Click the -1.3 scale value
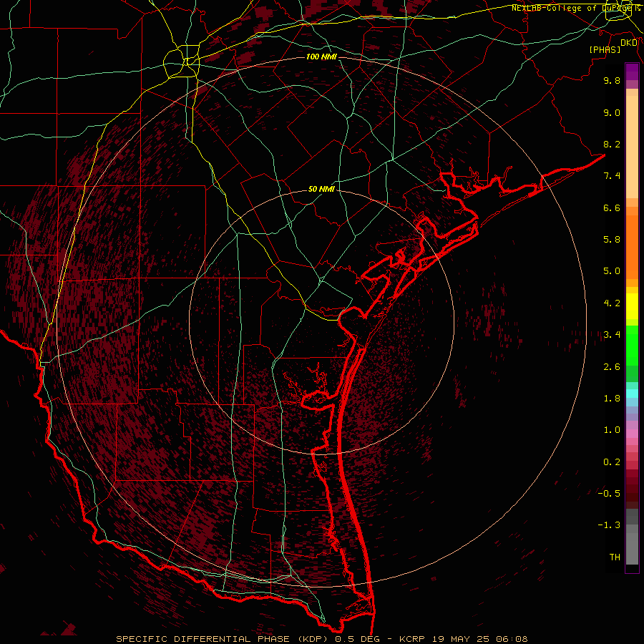644x644 pixels. pyautogui.click(x=609, y=525)
